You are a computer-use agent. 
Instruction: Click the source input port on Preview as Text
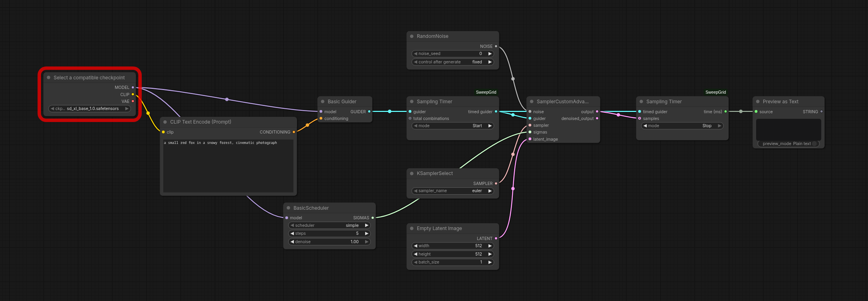coord(756,112)
